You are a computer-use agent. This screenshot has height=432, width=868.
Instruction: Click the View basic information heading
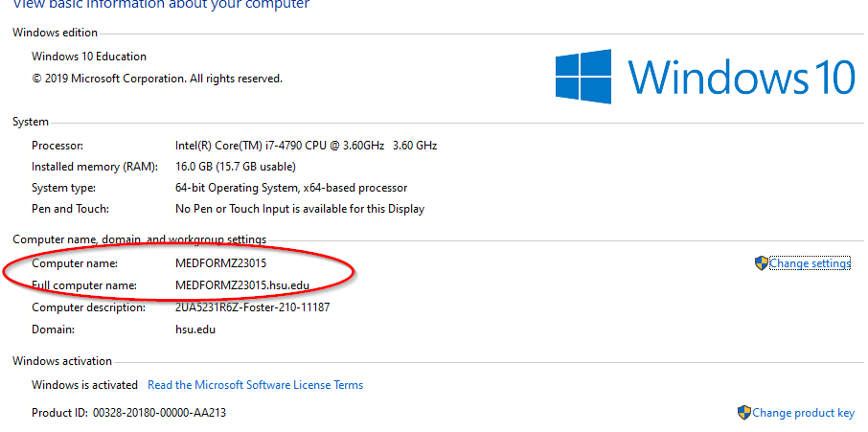pyautogui.click(x=161, y=5)
